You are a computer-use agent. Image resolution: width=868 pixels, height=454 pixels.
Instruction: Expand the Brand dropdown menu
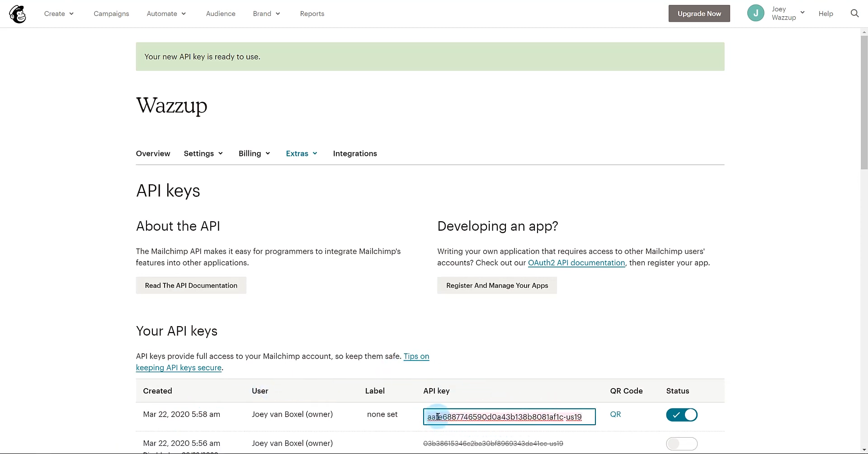click(267, 14)
